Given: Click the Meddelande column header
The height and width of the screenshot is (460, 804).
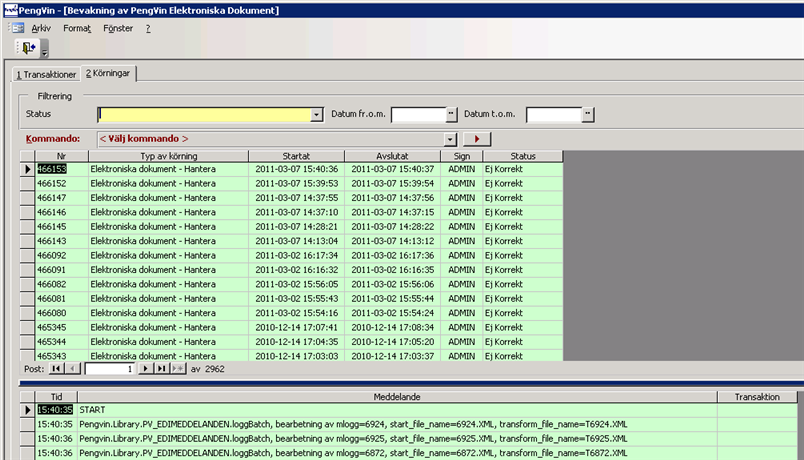Looking at the screenshot, I should (397, 397).
